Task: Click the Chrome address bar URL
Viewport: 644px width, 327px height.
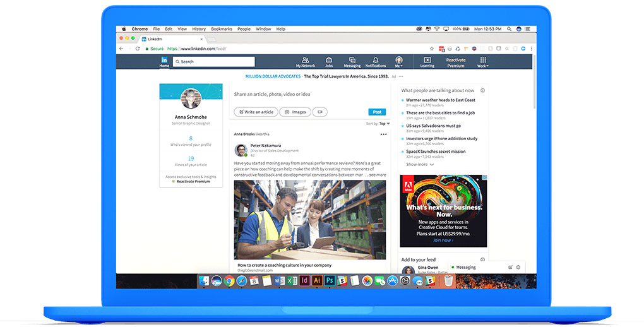Action: pyautogui.click(x=196, y=49)
